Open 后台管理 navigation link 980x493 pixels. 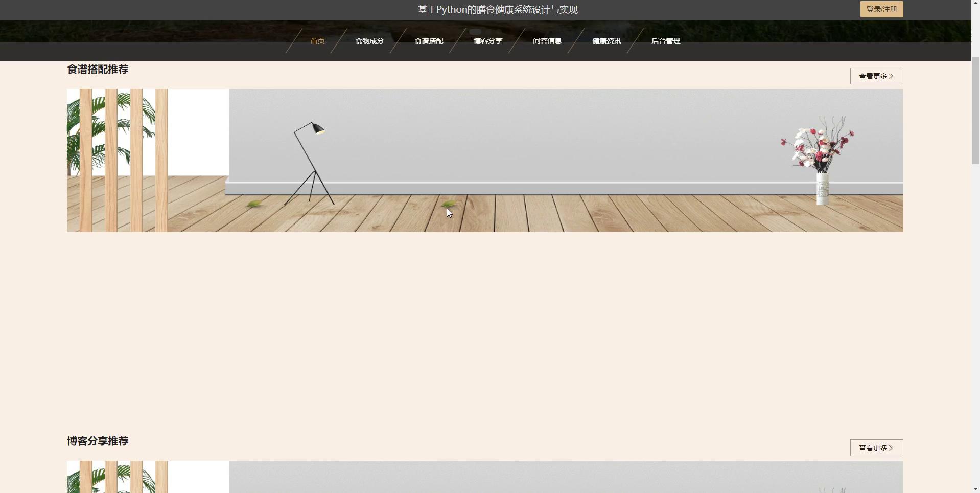click(x=666, y=41)
